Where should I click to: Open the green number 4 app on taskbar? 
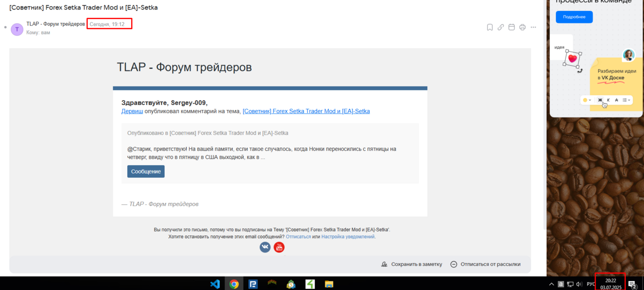(x=310, y=284)
